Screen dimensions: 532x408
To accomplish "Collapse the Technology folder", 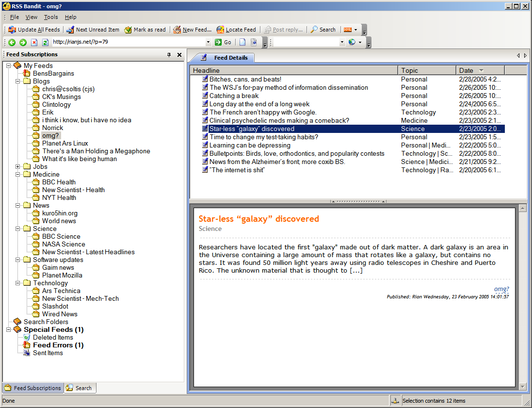I will pyautogui.click(x=17, y=283).
